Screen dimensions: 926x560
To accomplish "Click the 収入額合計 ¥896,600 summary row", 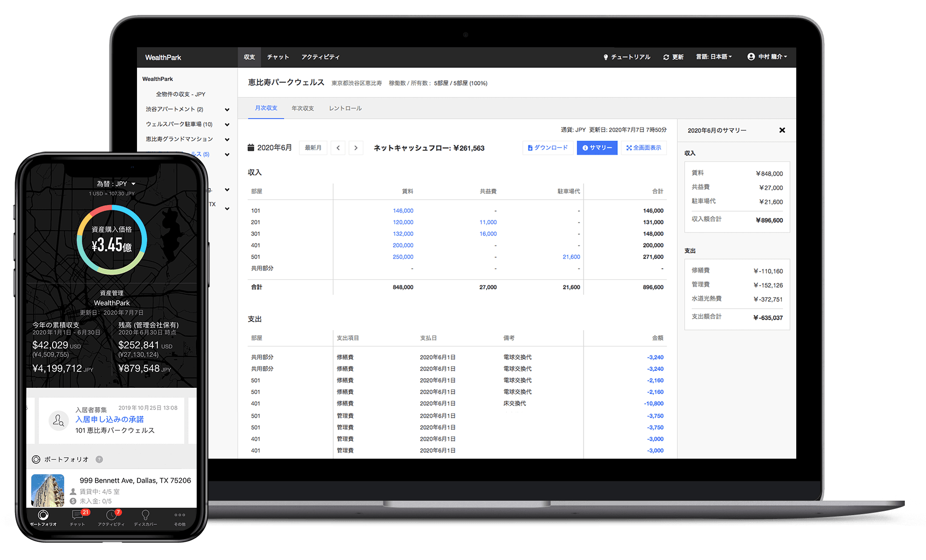I will 737,220.
